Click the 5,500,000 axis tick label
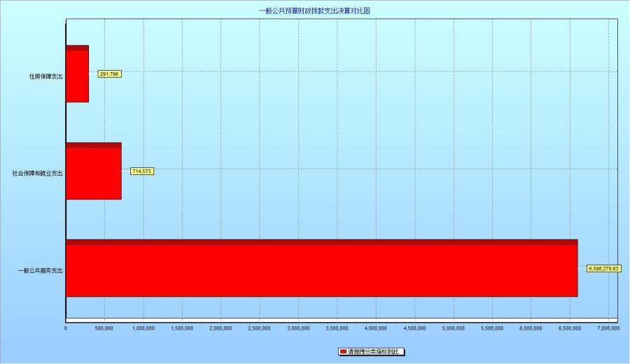Image resolution: width=630 pixels, height=364 pixels. [x=492, y=328]
